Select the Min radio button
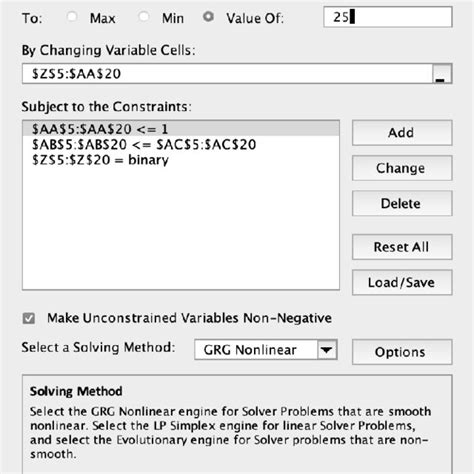474x474 pixels. [144, 17]
